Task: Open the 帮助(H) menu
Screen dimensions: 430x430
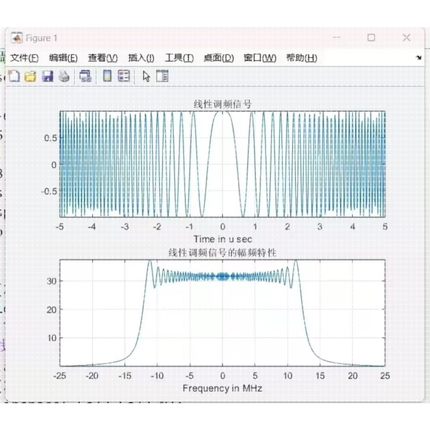Action: point(302,58)
